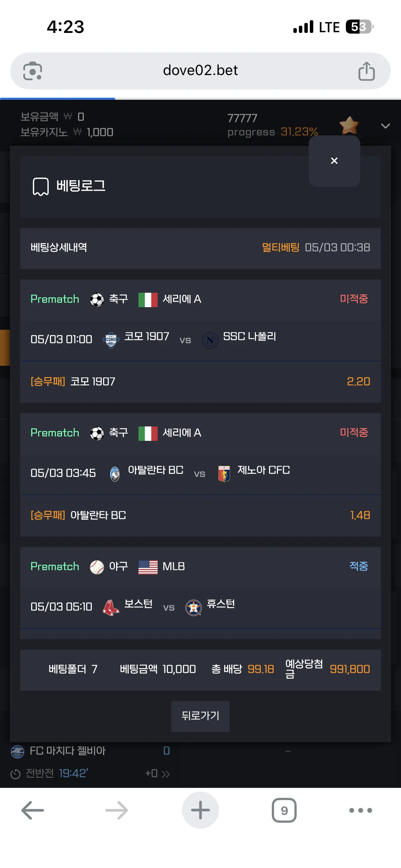Open a new tab with plus button
This screenshot has height=868, width=401.
pos(200,810)
